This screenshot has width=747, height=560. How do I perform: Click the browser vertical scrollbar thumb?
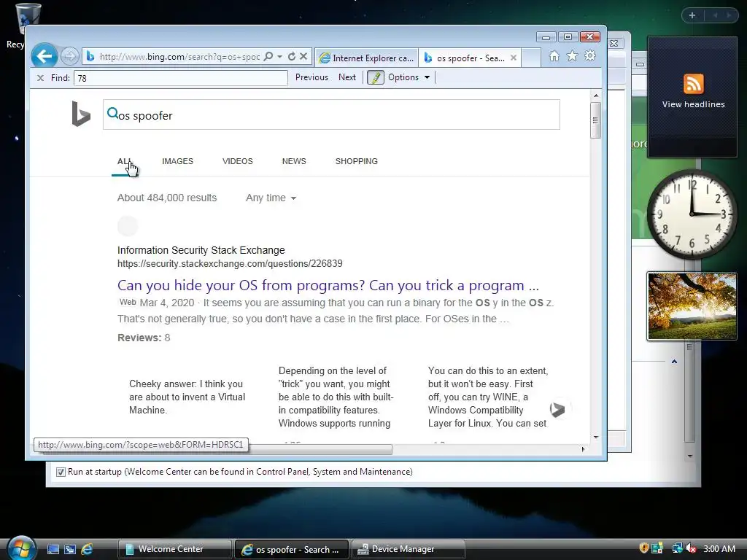(595, 120)
